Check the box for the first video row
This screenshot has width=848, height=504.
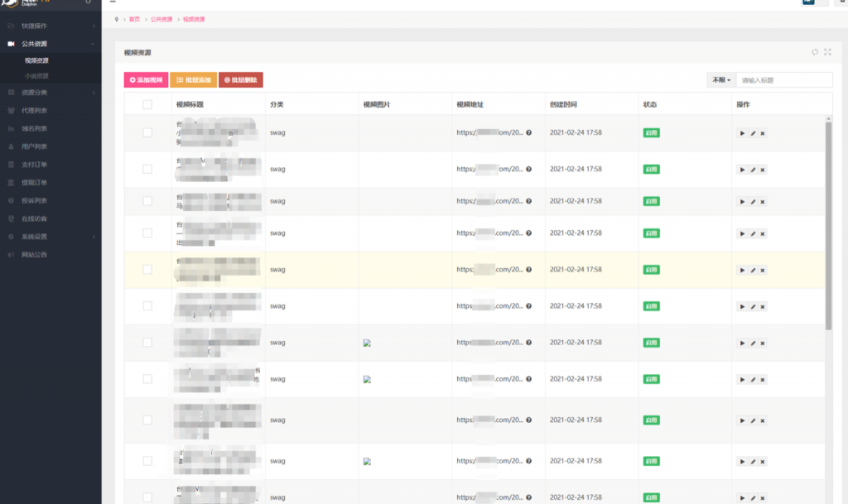(147, 132)
